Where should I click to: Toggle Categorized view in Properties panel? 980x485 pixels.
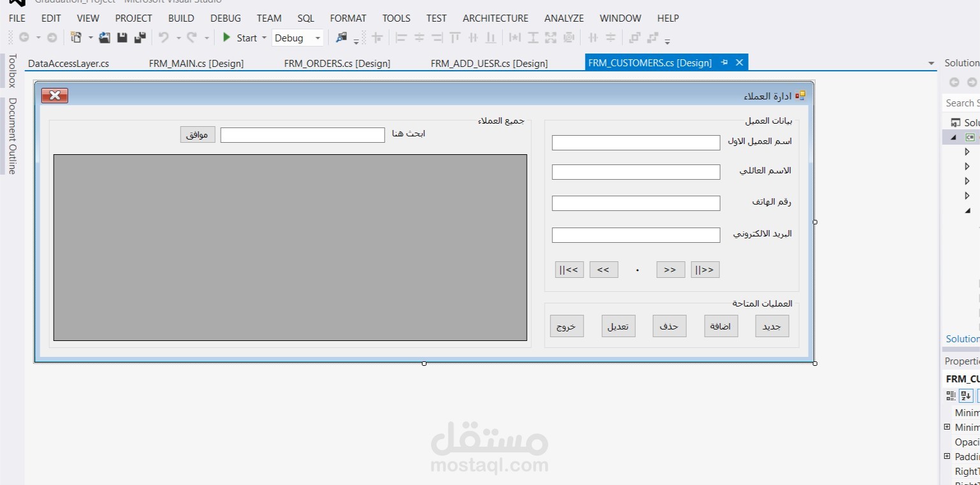951,396
